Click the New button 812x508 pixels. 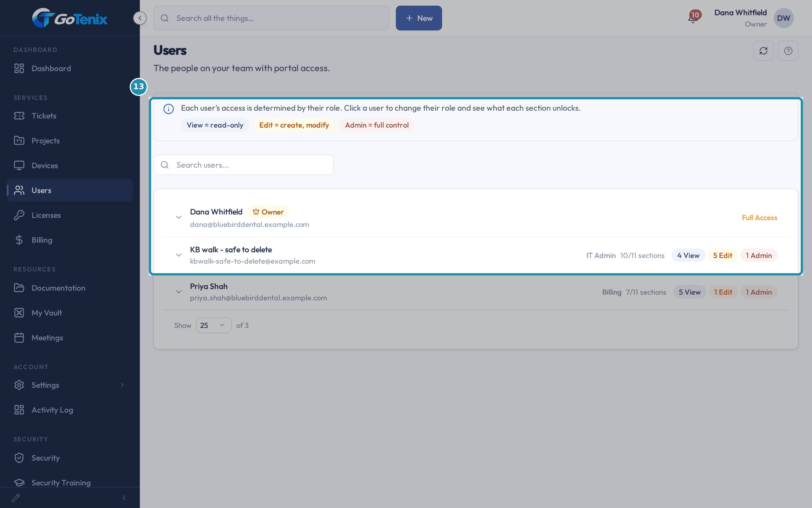(x=419, y=18)
